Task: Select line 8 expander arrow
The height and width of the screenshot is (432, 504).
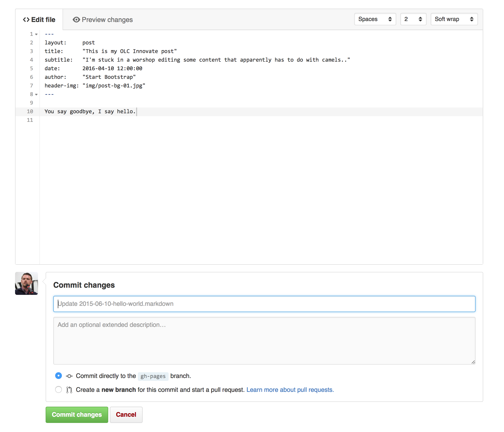Action: (36, 94)
